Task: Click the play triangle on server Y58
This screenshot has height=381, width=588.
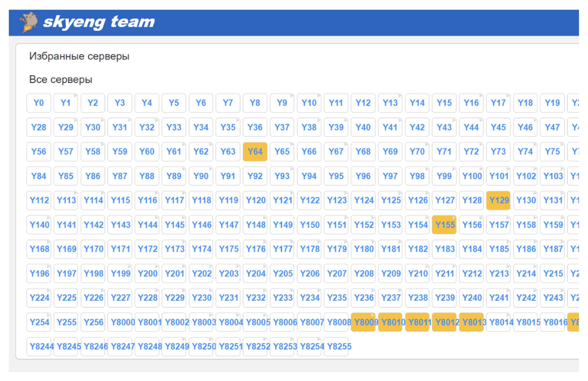Action: pyautogui.click(x=102, y=144)
